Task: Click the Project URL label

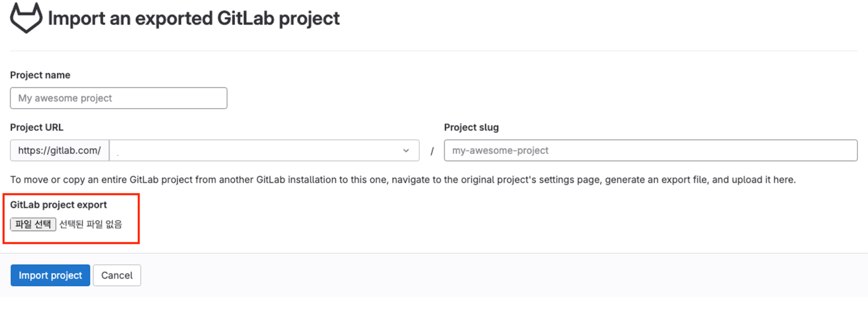Action: point(36,127)
